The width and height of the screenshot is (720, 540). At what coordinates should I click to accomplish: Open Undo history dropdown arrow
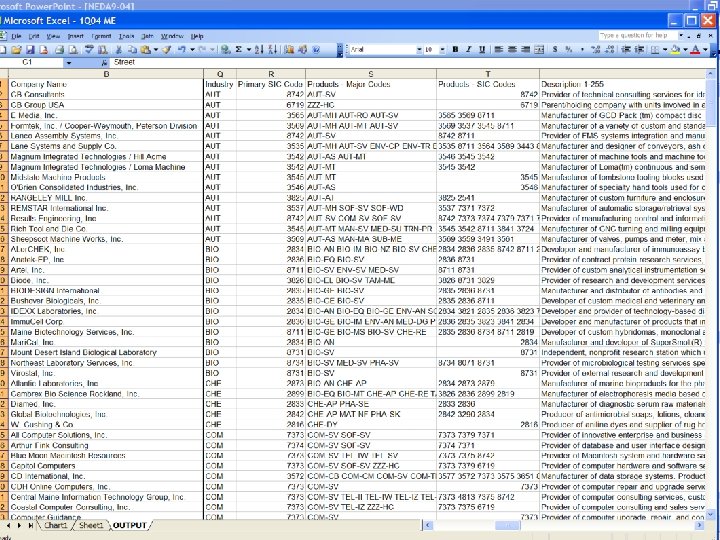point(192,50)
